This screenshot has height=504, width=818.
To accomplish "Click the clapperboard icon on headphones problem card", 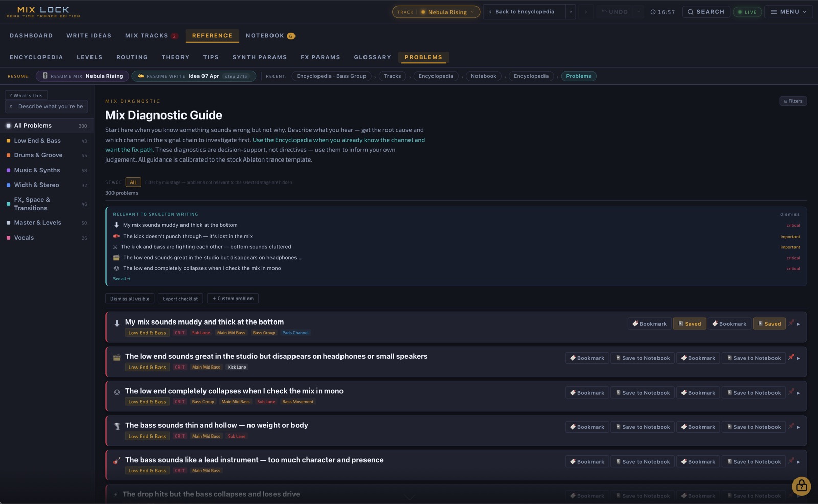I will tap(117, 358).
